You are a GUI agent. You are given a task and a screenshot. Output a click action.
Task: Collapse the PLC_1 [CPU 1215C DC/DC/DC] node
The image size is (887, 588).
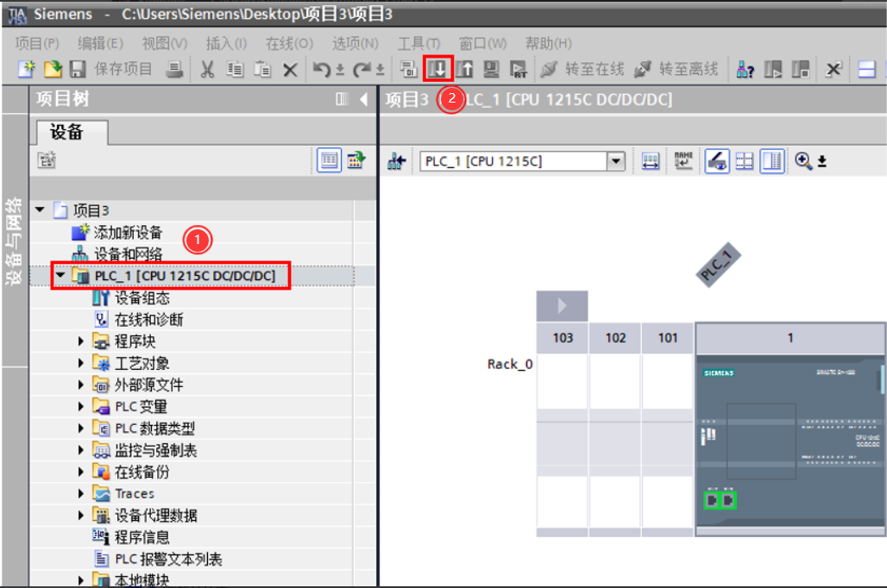[x=60, y=276]
